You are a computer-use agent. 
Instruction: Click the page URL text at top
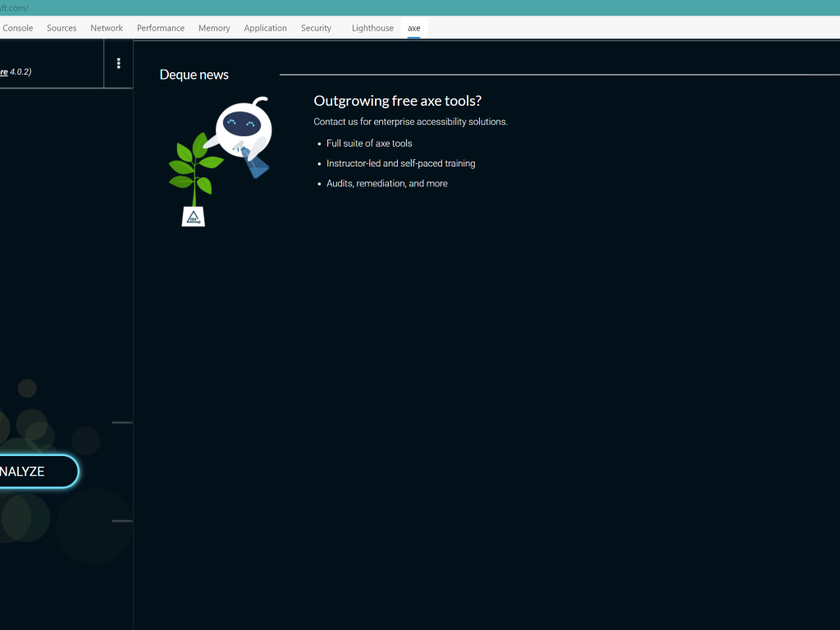(x=14, y=8)
